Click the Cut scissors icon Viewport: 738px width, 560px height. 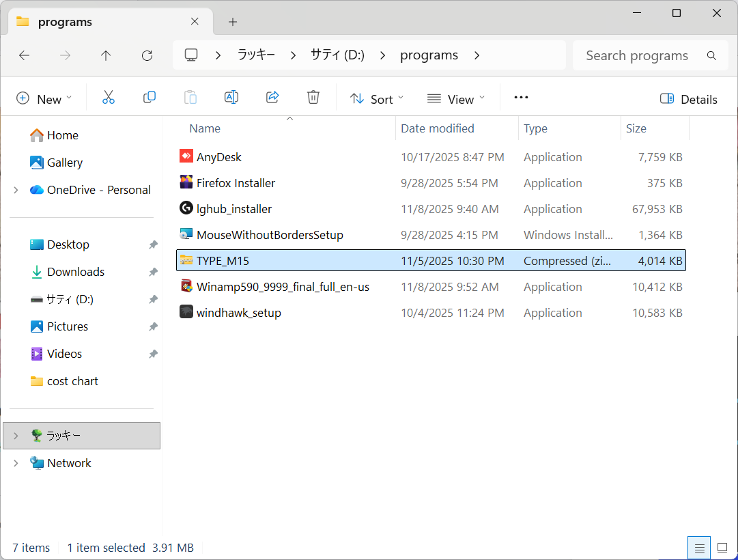point(108,98)
